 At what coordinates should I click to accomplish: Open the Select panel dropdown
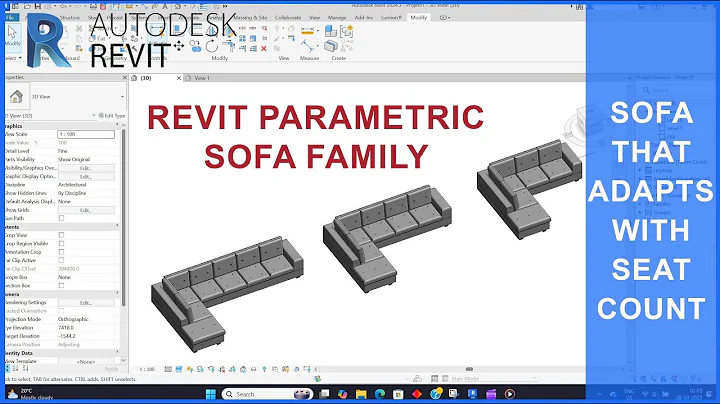click(13, 58)
